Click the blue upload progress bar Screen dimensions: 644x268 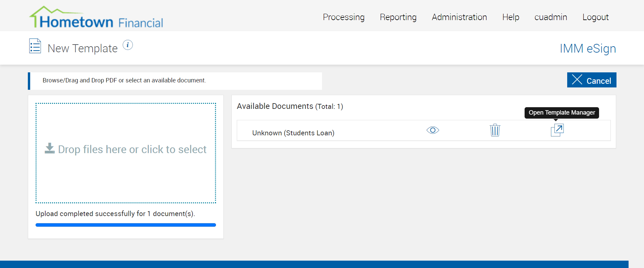[126, 225]
